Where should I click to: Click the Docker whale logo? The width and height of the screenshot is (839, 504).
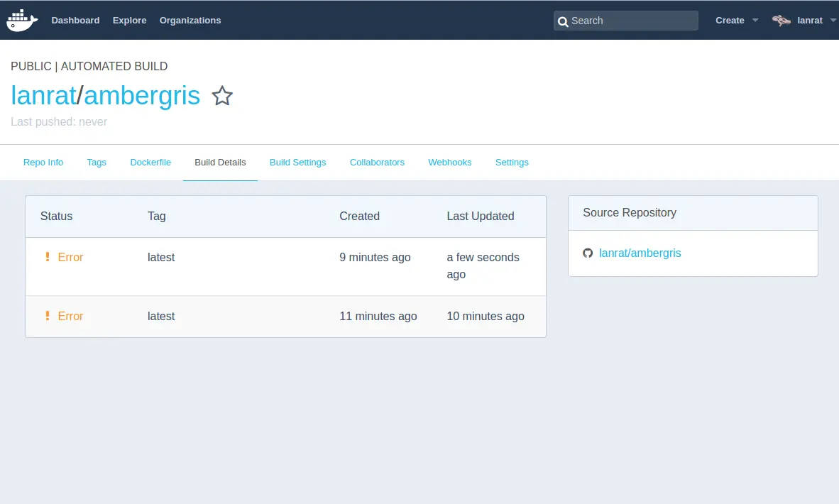[22, 21]
